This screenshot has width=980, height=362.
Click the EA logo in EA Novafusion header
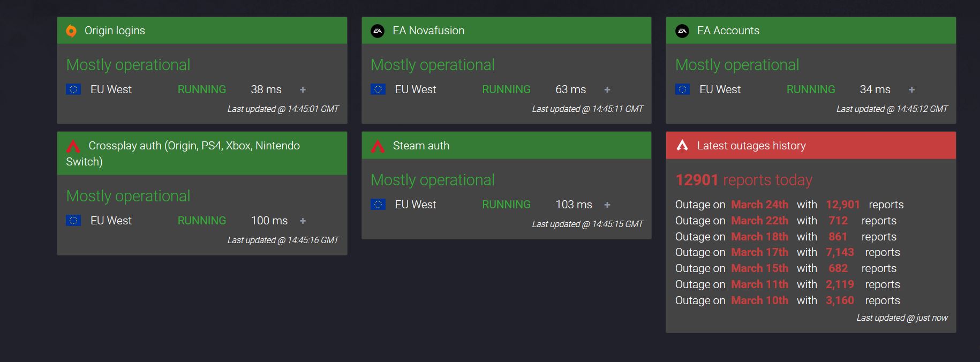[x=378, y=31]
